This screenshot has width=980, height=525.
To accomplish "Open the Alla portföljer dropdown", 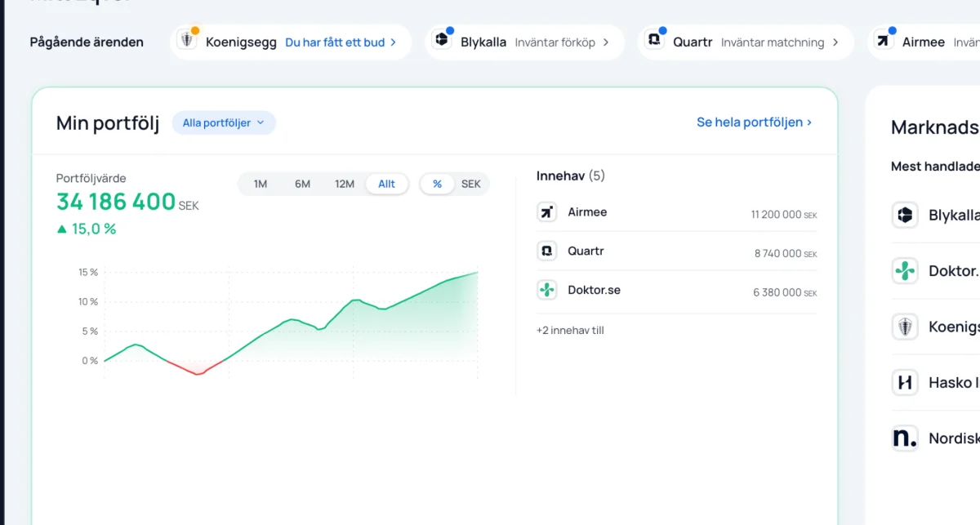I will pyautogui.click(x=224, y=122).
